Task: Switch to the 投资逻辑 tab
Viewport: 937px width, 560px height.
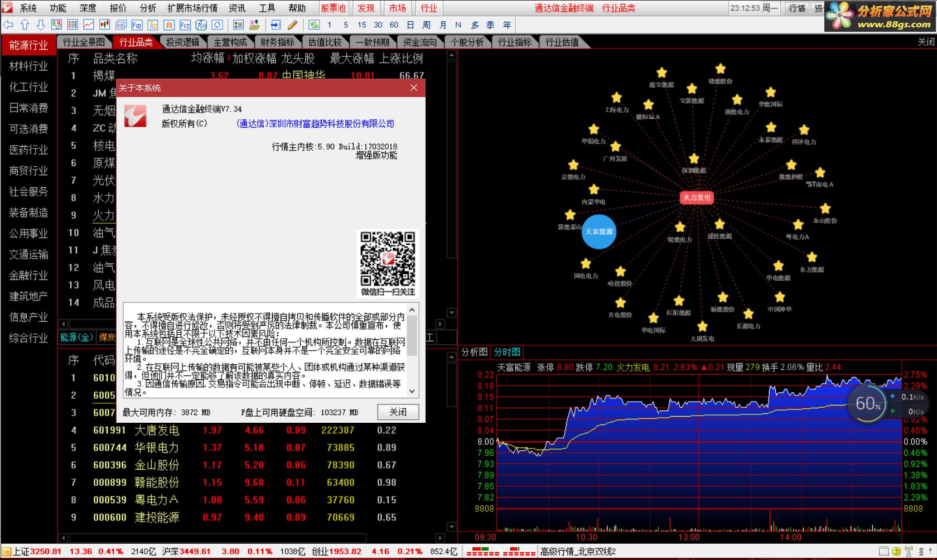Action: tap(183, 42)
